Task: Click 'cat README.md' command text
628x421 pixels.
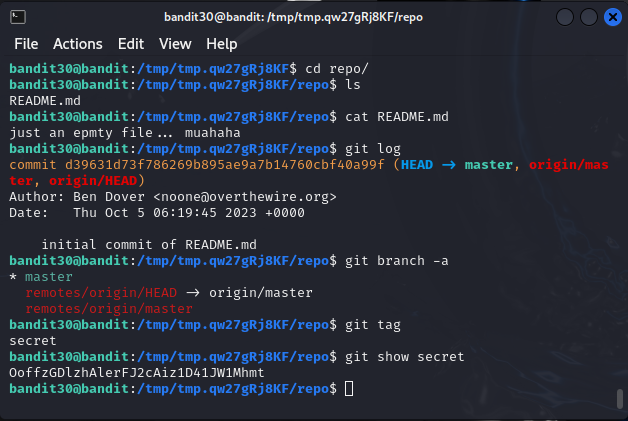Action: tap(397, 117)
